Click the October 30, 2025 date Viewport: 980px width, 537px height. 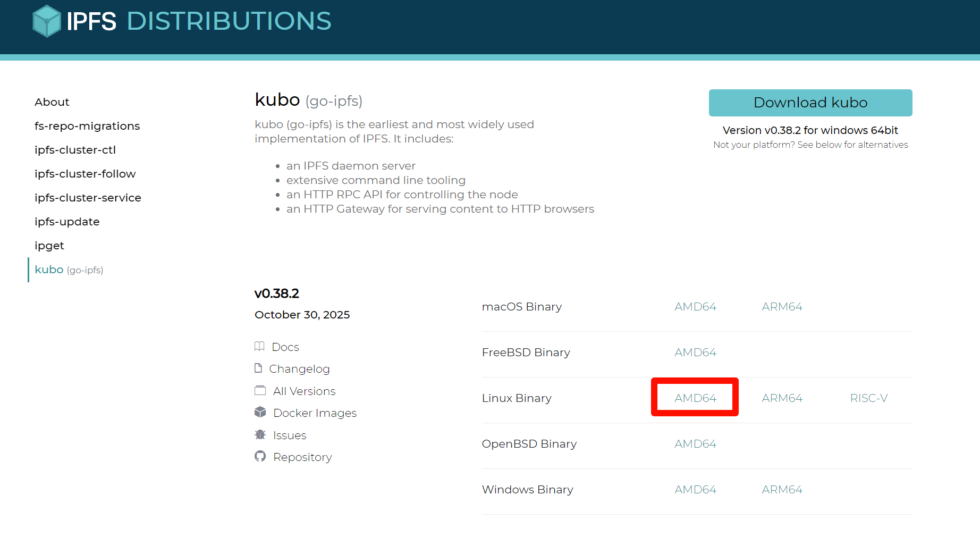tap(302, 315)
